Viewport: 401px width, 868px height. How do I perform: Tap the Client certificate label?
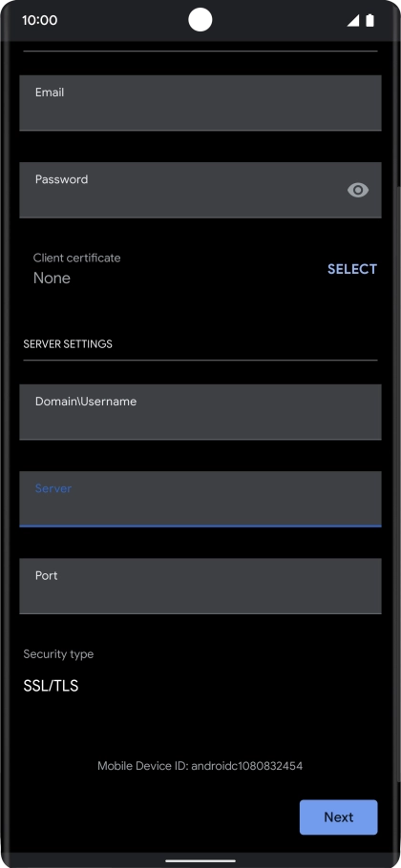(x=77, y=258)
